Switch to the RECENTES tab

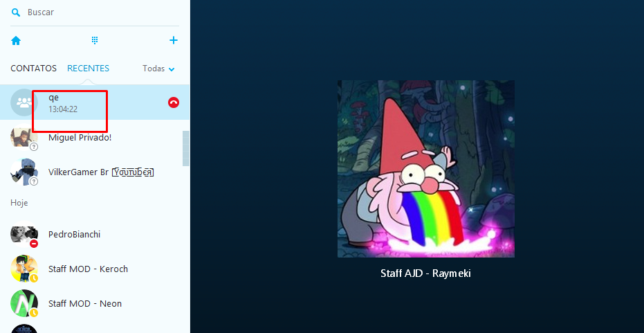(x=89, y=69)
